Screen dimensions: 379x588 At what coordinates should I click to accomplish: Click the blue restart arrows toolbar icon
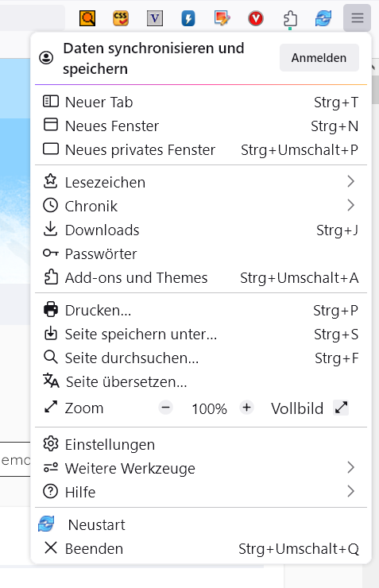[323, 18]
